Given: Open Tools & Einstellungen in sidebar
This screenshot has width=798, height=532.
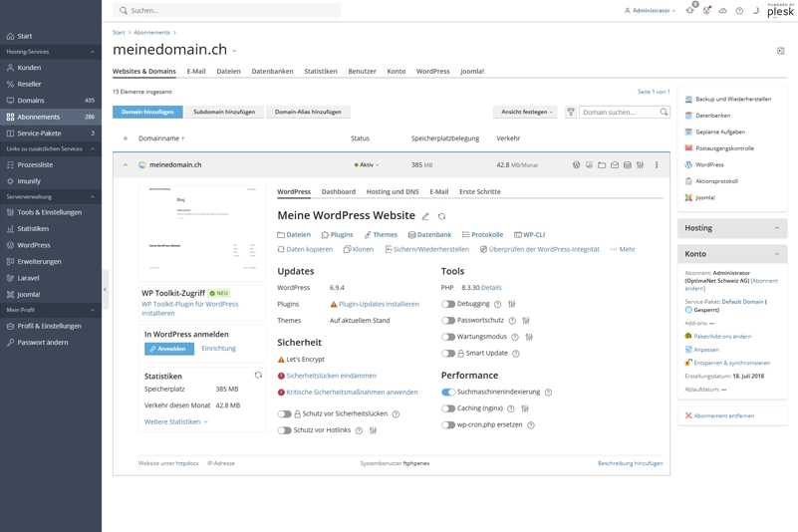Looking at the screenshot, I should pos(51,212).
